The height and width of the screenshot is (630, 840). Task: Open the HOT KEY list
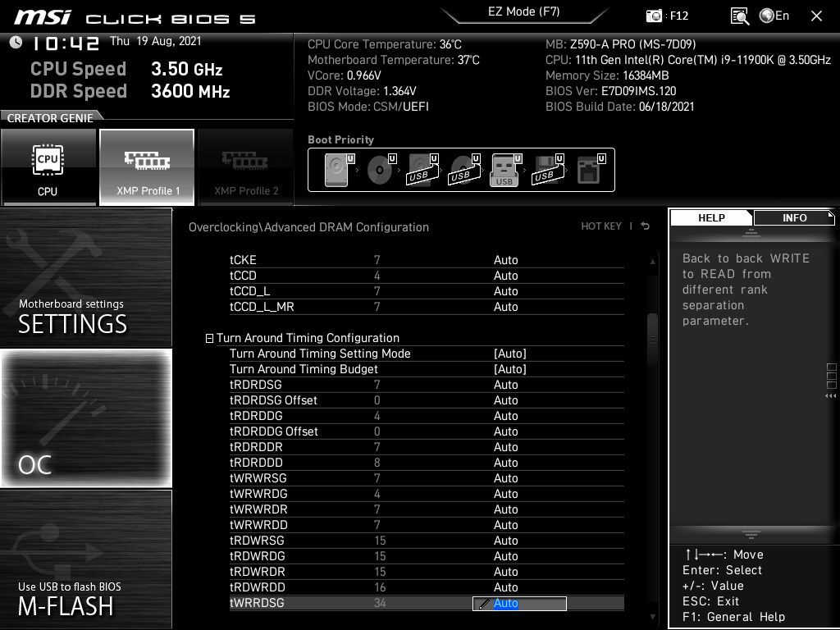pos(601,226)
